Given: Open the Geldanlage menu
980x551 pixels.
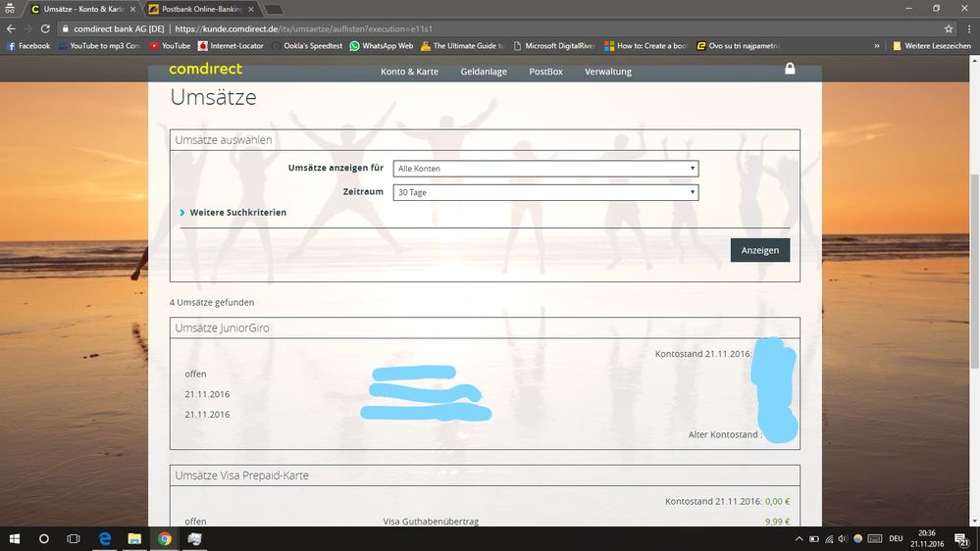Looking at the screenshot, I should pyautogui.click(x=484, y=72).
